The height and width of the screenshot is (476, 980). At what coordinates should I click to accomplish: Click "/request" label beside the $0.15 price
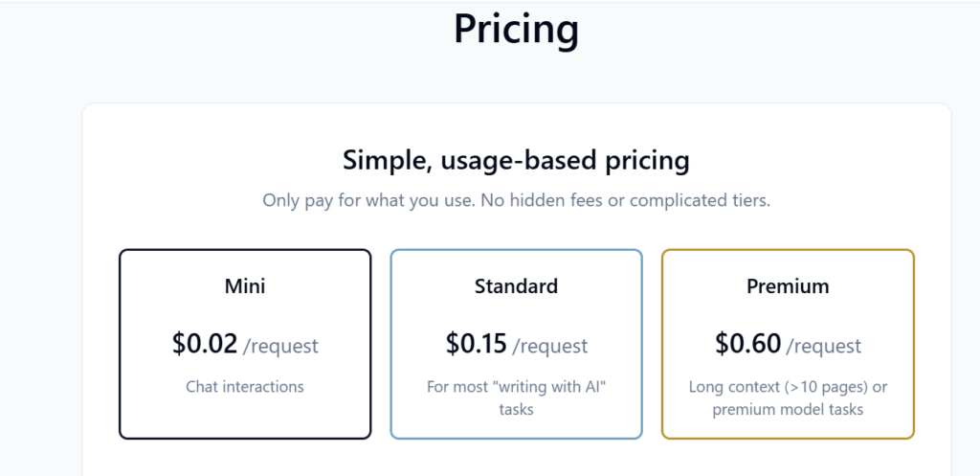click(550, 346)
